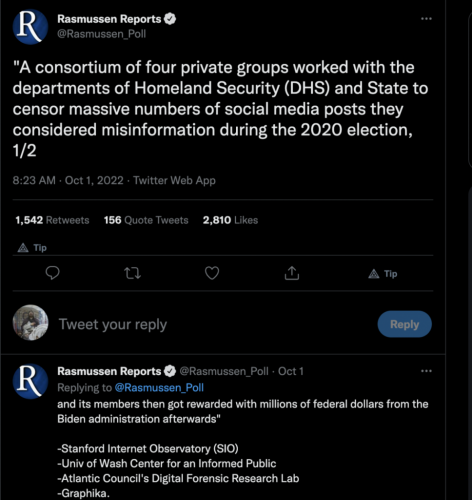Like the tweet with heart icon

point(212,273)
